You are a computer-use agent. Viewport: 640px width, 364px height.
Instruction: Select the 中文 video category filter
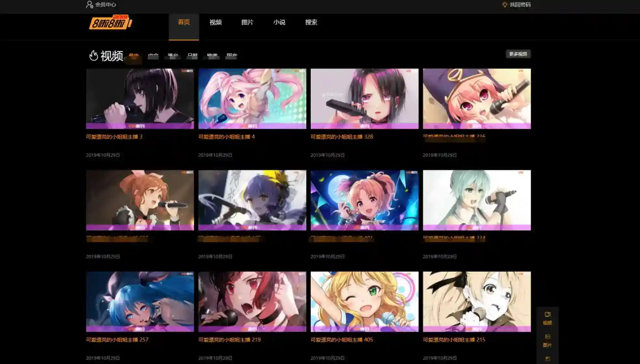pos(153,56)
